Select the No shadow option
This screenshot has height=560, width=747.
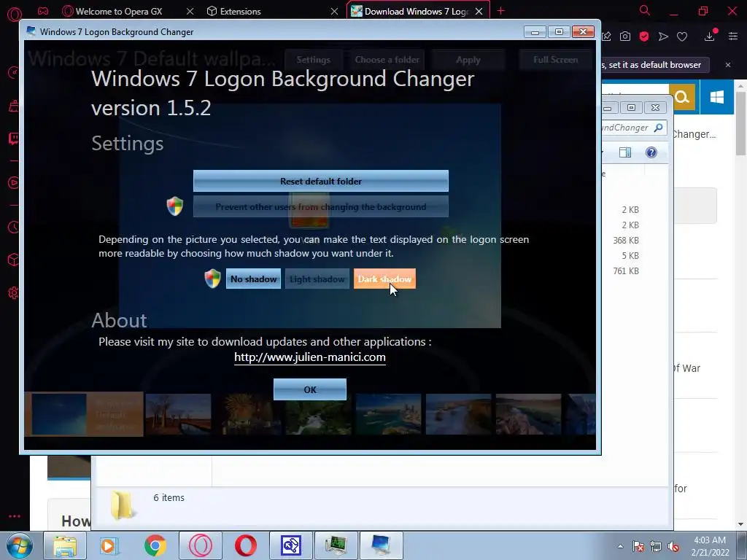pyautogui.click(x=253, y=279)
